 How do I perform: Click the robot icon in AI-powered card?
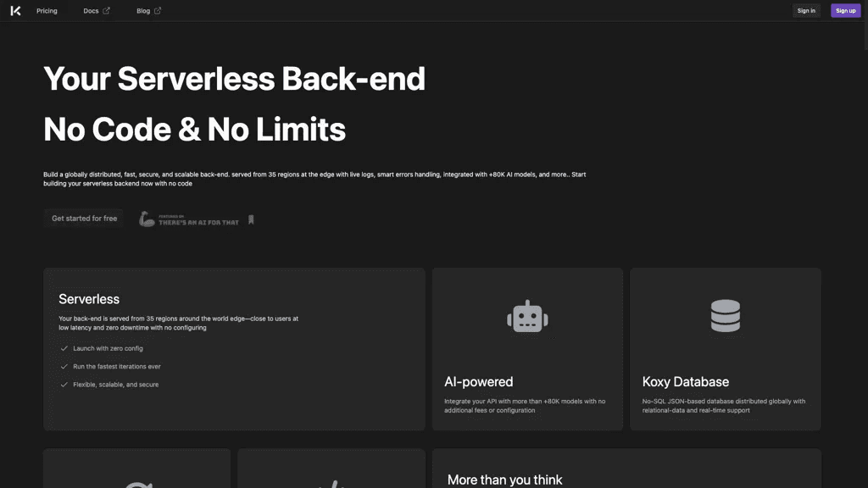point(527,317)
